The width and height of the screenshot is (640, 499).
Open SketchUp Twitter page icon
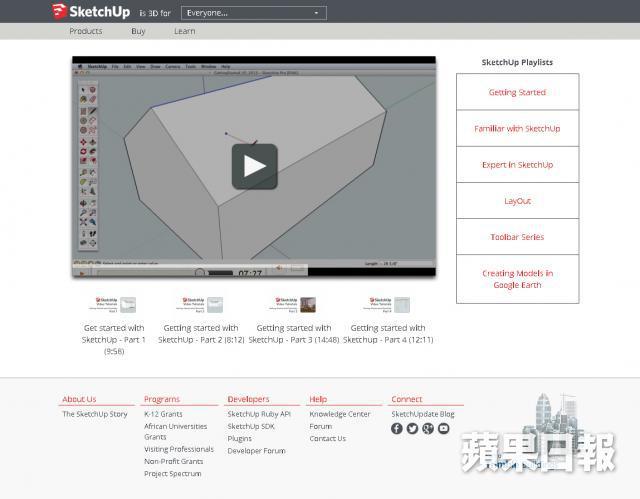tap(412, 428)
